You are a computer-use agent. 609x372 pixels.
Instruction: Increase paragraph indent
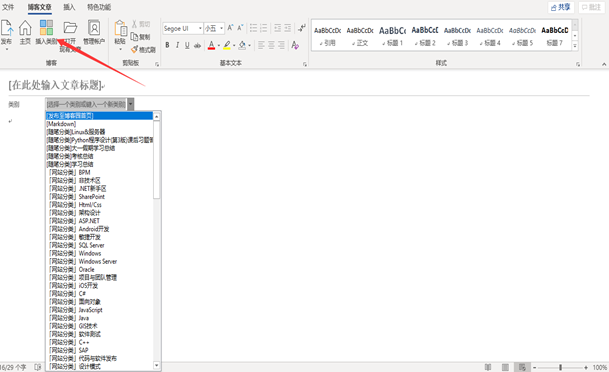coord(287,28)
